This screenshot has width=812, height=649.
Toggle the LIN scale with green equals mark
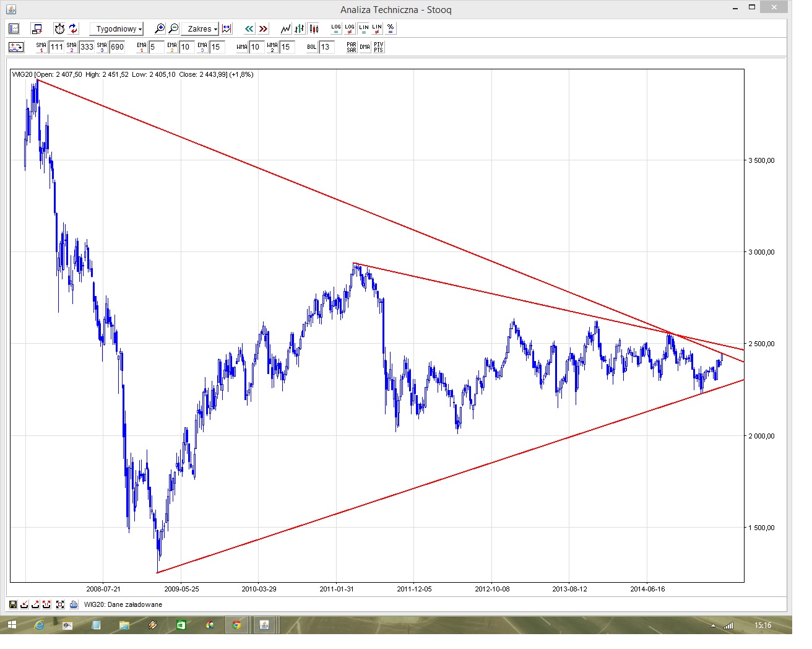point(363,28)
